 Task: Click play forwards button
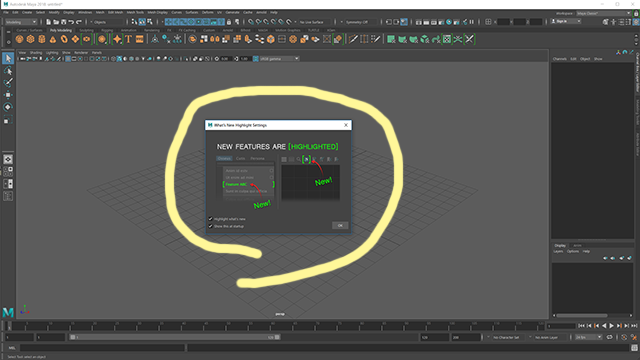(611, 326)
